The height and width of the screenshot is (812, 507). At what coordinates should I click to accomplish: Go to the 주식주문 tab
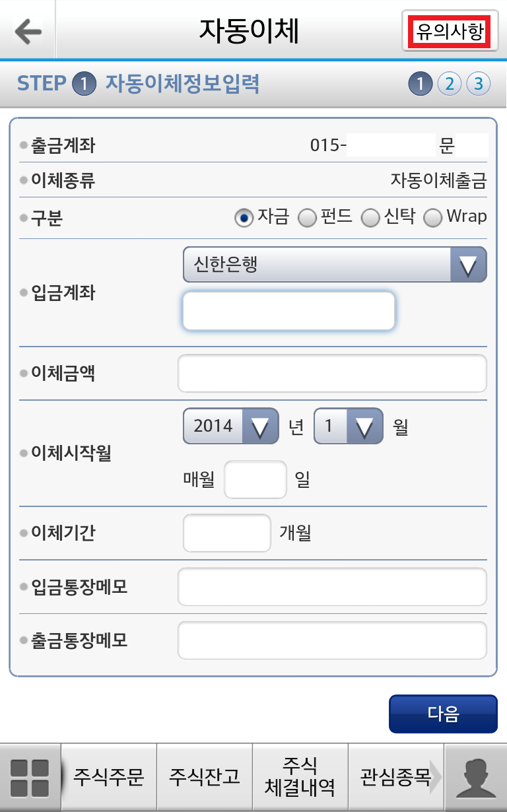click(x=108, y=778)
